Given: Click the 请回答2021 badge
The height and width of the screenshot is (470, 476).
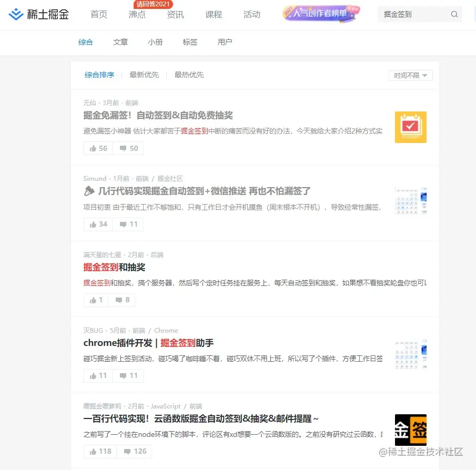Looking at the screenshot, I should pyautogui.click(x=153, y=4).
